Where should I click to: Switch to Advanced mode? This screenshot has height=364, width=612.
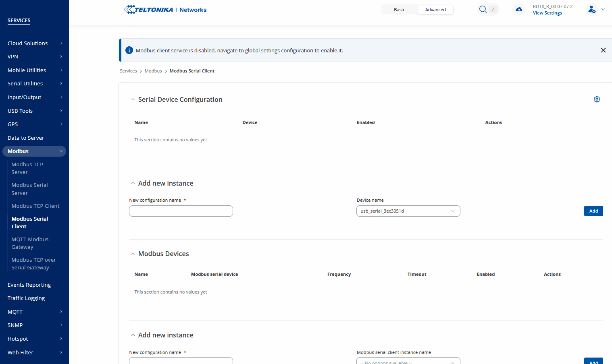(x=435, y=10)
